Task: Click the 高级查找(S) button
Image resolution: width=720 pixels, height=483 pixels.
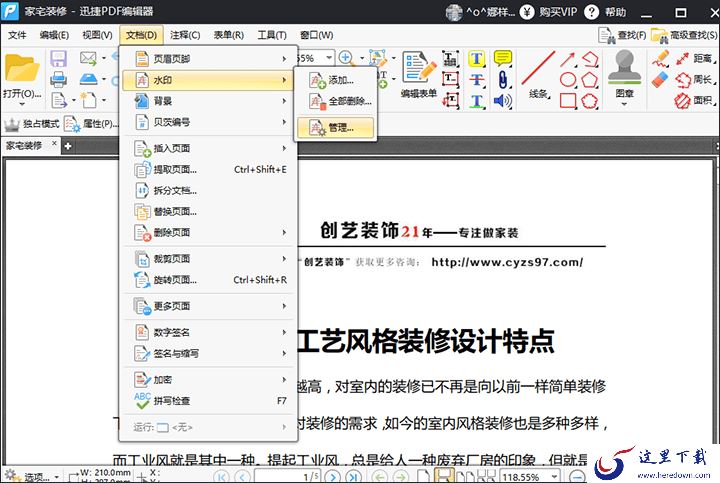Action: (x=684, y=35)
